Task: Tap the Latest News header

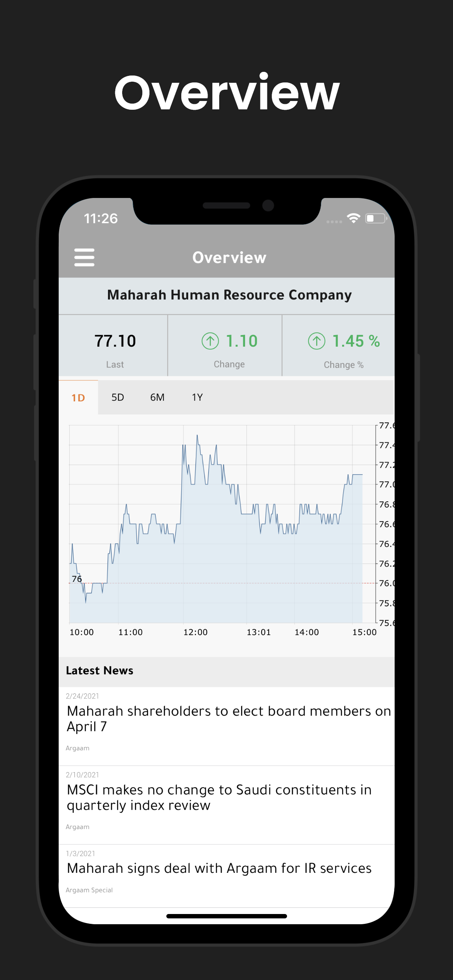Action: (x=99, y=670)
